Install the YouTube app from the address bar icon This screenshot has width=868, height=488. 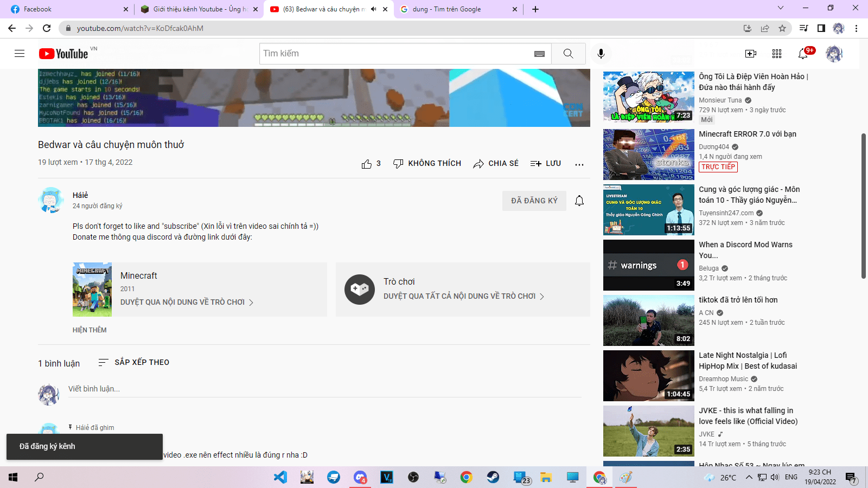[x=748, y=28]
